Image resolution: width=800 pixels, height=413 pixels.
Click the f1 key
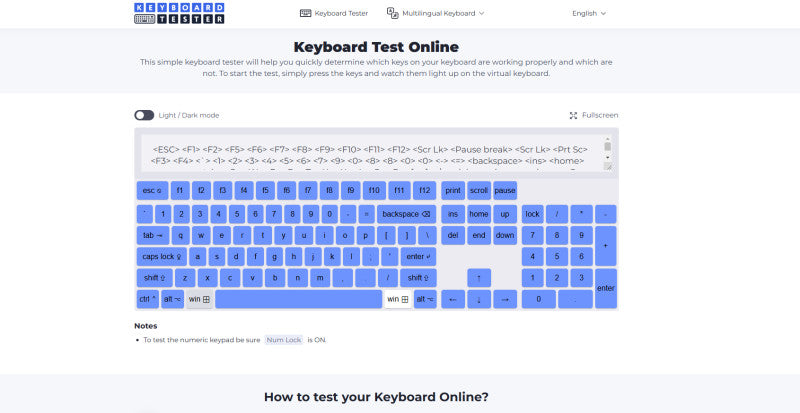[x=180, y=190]
